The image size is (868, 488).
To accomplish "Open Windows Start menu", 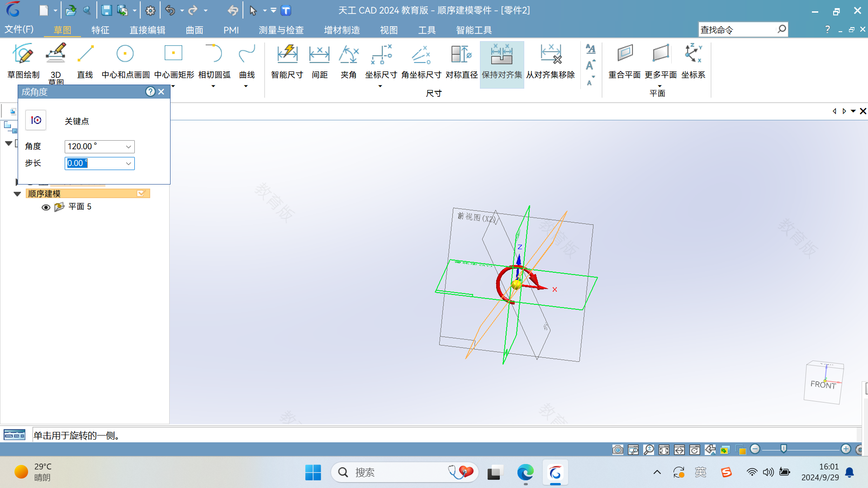I will point(313,473).
